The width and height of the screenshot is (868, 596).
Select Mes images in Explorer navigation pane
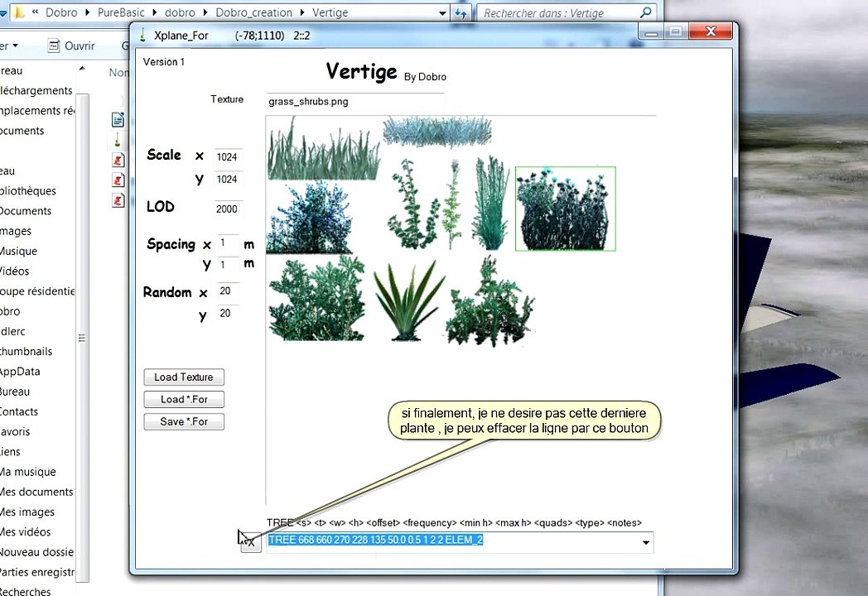point(27,512)
